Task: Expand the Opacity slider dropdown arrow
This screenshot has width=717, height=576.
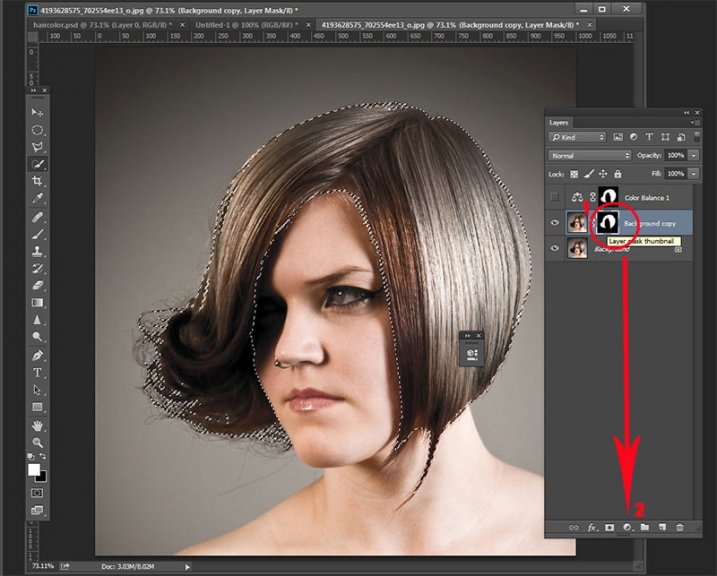Action: click(693, 156)
